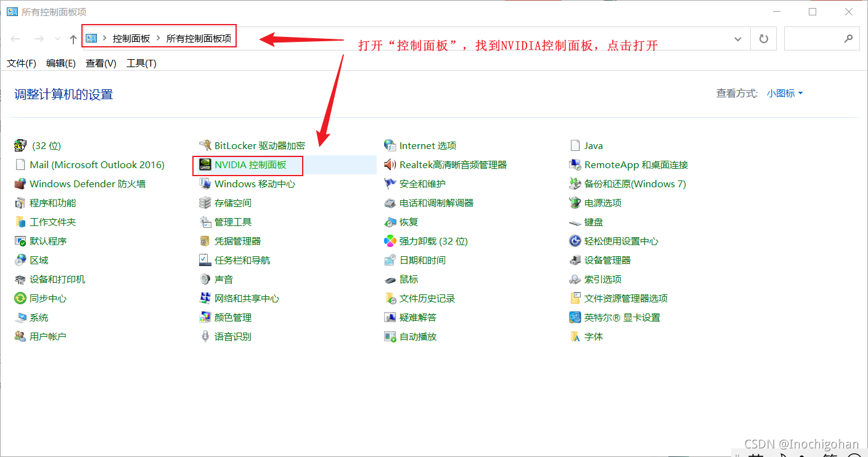868x457 pixels.
Task: Click 所有控制面板项 in the breadcrumb
Action: coord(199,38)
